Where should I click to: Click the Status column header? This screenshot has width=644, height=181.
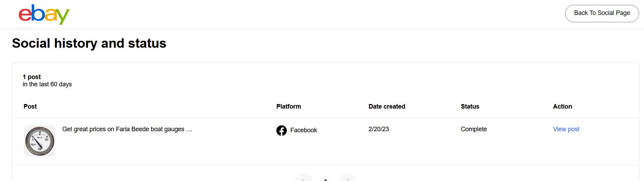click(x=470, y=107)
